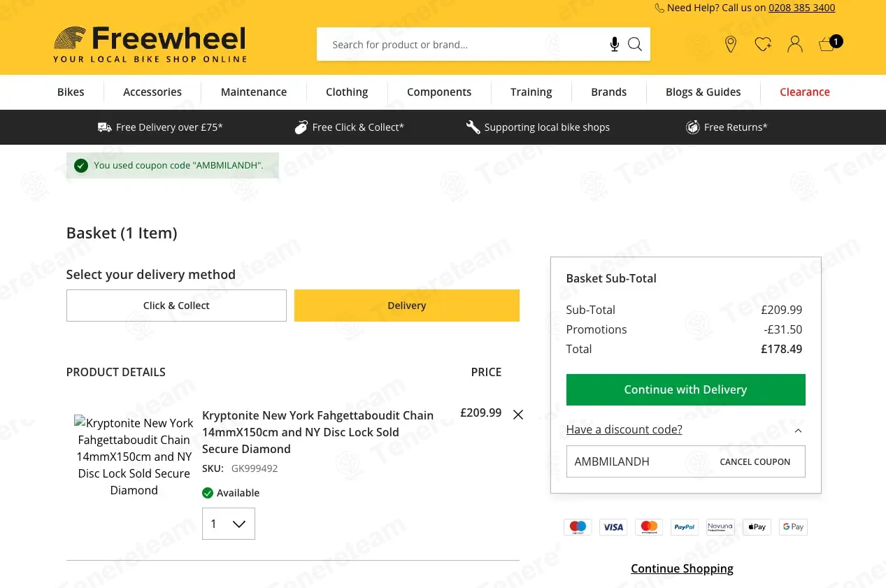This screenshot has width=886, height=588.
Task: Click the phone number 0208 385 3400
Action: pyautogui.click(x=801, y=8)
